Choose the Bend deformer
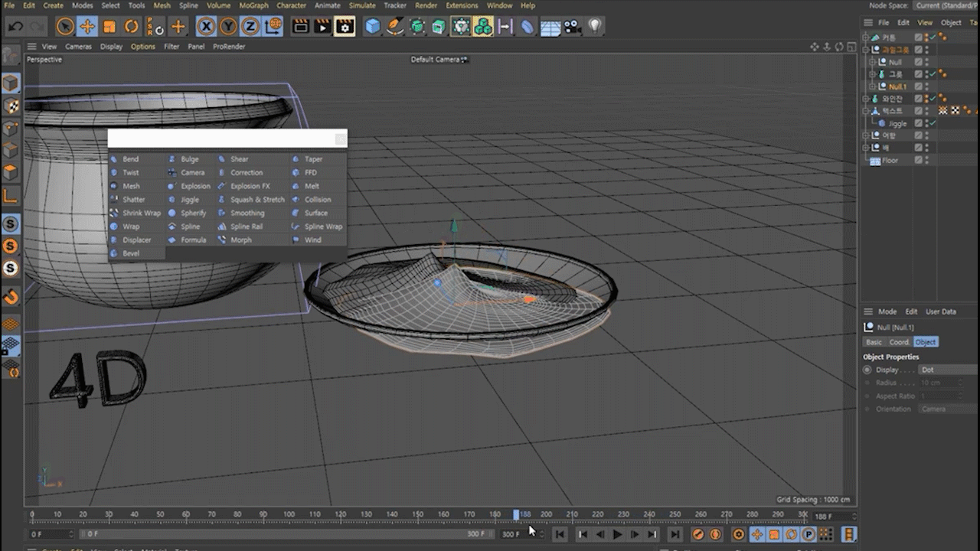The height and width of the screenshot is (551, 980). 131,159
